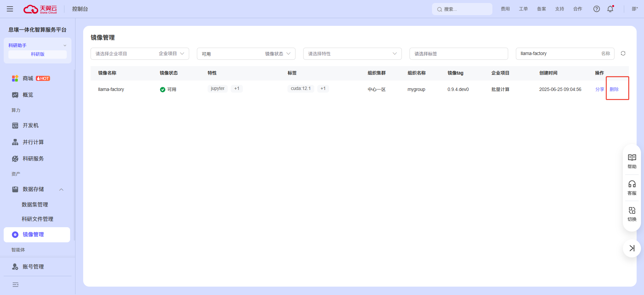Click the cuda:12.1 label tag
This screenshot has width=644, height=295.
click(301, 89)
